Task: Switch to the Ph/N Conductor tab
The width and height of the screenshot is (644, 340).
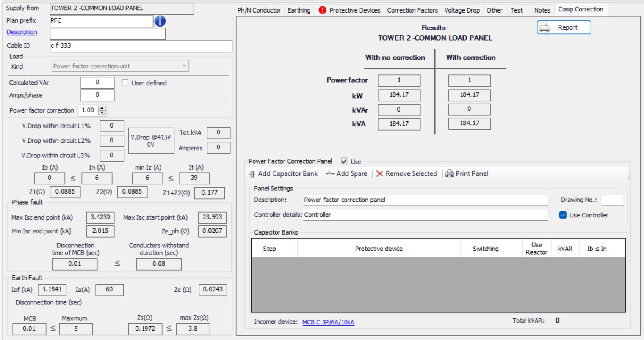Action: pyautogui.click(x=259, y=10)
